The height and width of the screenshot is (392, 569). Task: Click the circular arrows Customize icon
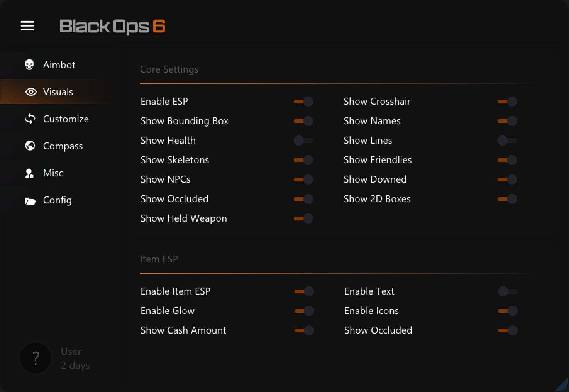coord(30,119)
